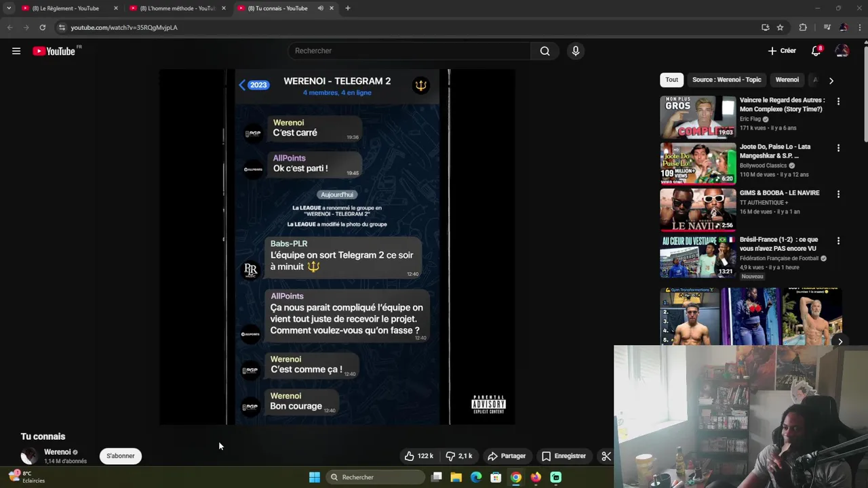
Task: Reload the current page
Action: 42,27
